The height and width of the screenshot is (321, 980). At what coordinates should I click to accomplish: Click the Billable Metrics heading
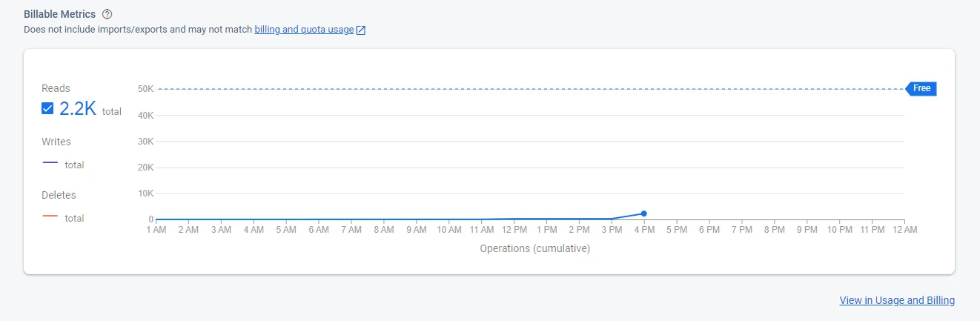[x=59, y=14]
